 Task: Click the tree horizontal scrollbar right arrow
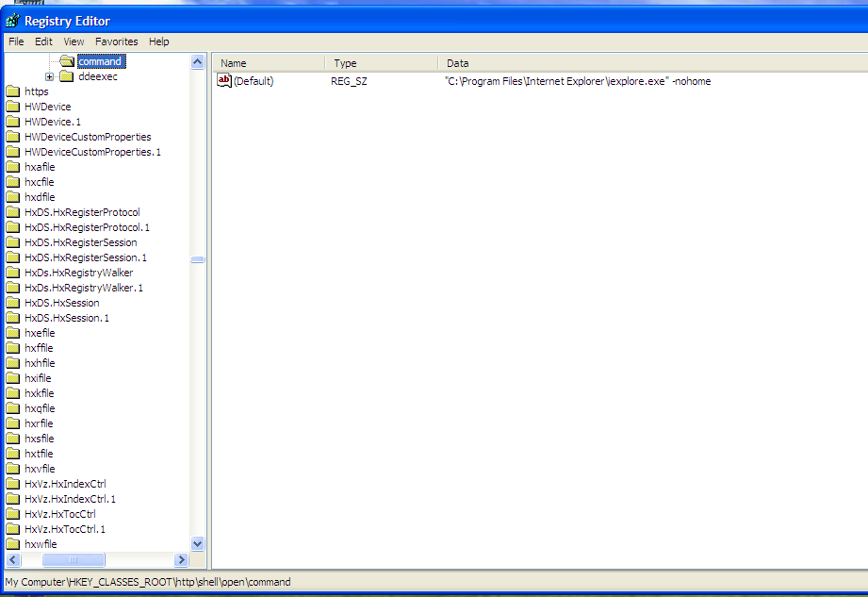click(x=183, y=560)
